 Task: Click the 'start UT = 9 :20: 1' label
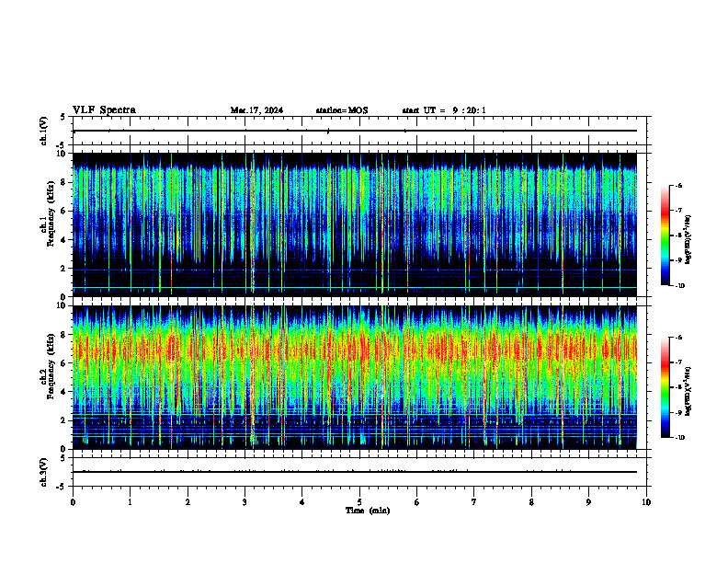444,110
